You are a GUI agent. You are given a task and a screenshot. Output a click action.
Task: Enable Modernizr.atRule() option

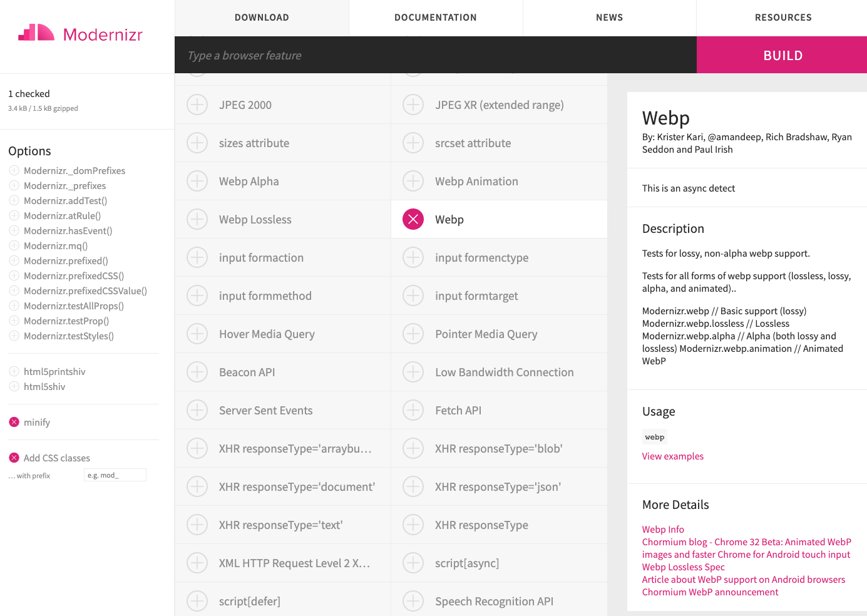tap(14, 215)
